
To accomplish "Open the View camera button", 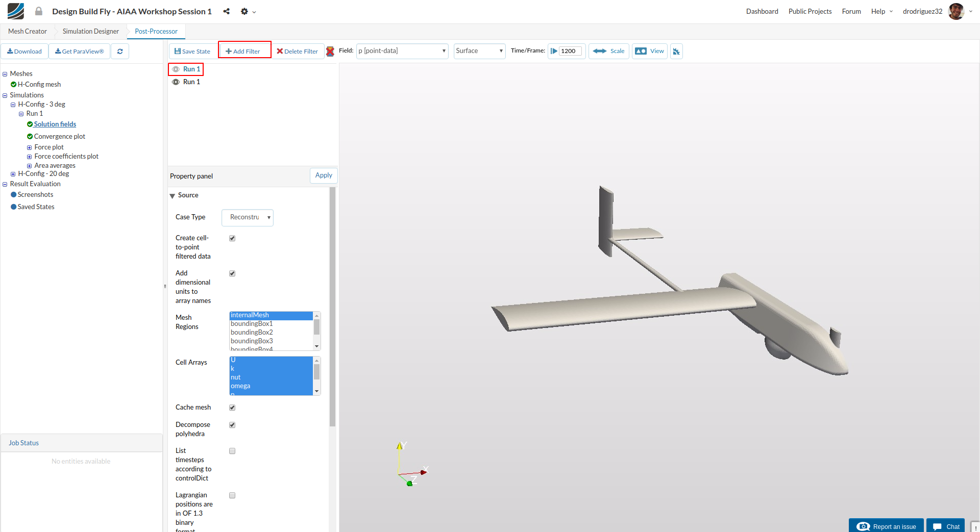I will [x=649, y=51].
